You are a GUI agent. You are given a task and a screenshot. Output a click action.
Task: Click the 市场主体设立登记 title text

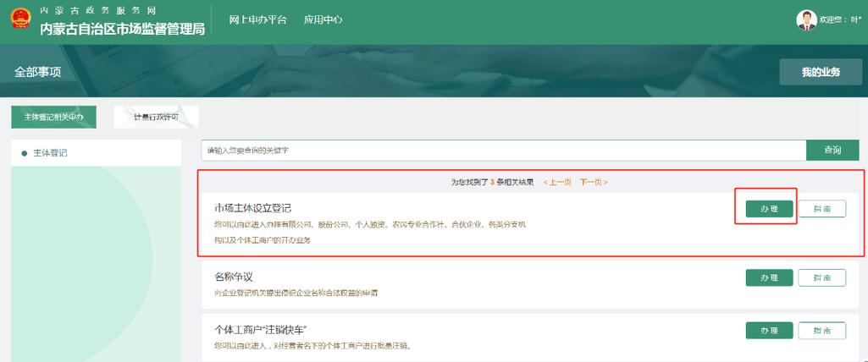pyautogui.click(x=252, y=208)
